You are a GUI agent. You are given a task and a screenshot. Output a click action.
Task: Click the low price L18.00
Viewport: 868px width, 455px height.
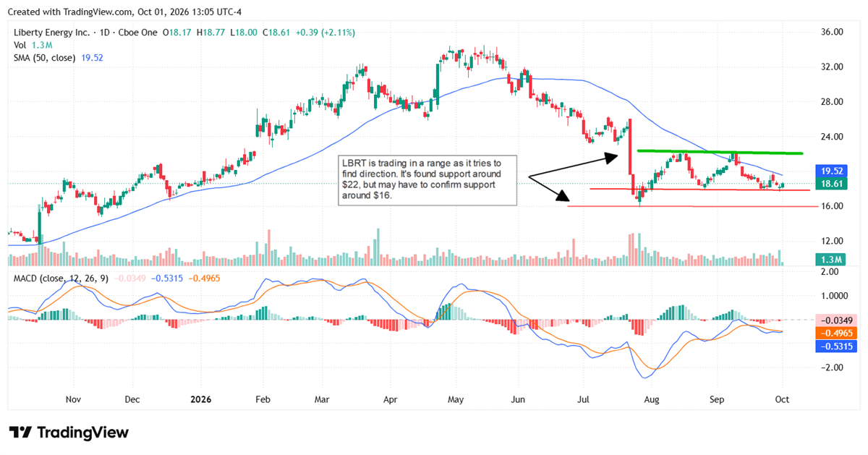tap(243, 33)
